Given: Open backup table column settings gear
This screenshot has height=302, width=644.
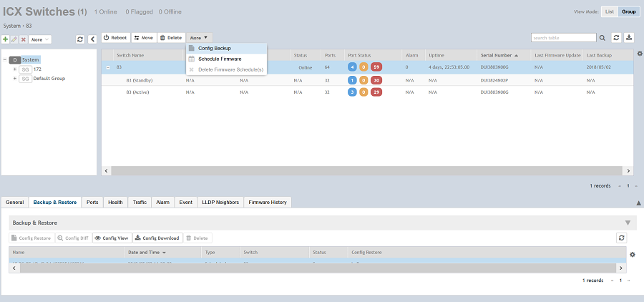Looking at the screenshot, I should tap(633, 255).
